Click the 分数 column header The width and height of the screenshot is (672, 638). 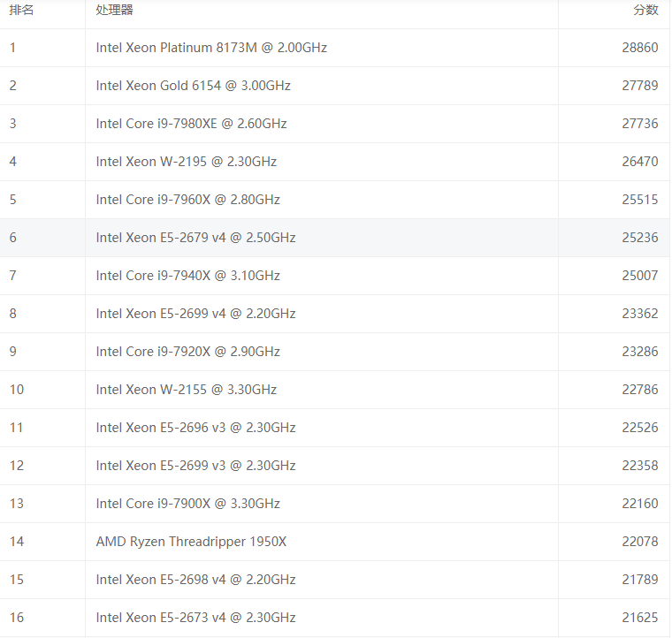(645, 10)
